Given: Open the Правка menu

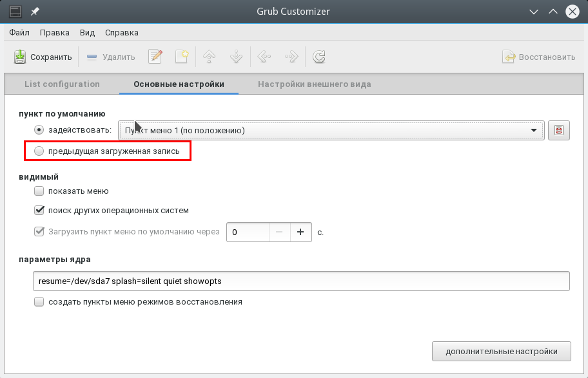Looking at the screenshot, I should click(54, 32).
